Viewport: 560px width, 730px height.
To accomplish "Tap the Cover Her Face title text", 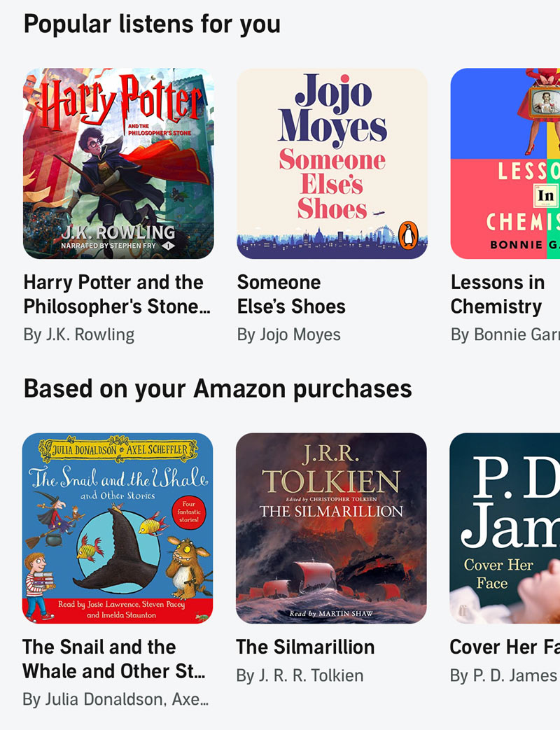I will (505, 647).
